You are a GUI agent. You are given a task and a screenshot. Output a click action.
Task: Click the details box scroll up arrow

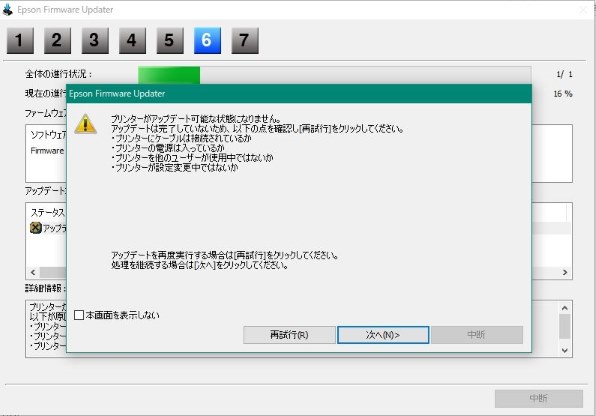point(564,308)
